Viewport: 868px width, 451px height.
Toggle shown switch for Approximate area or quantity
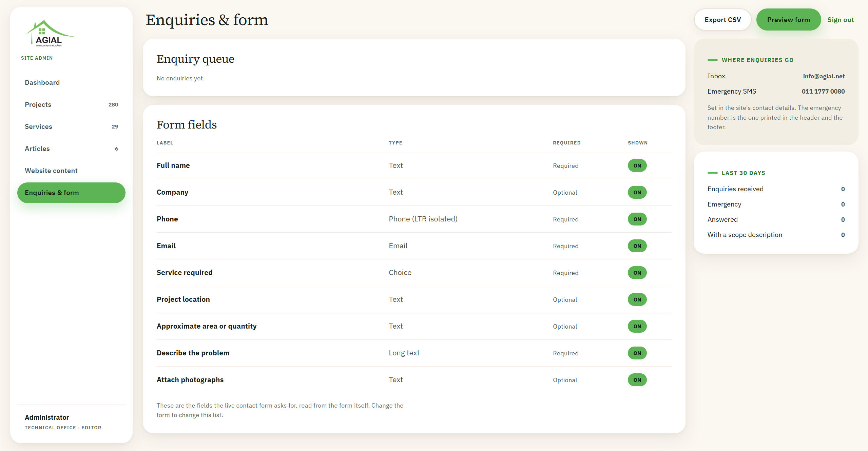click(637, 326)
